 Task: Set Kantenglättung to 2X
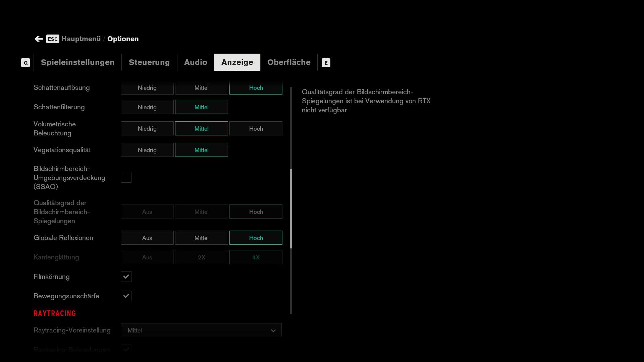coord(202,257)
